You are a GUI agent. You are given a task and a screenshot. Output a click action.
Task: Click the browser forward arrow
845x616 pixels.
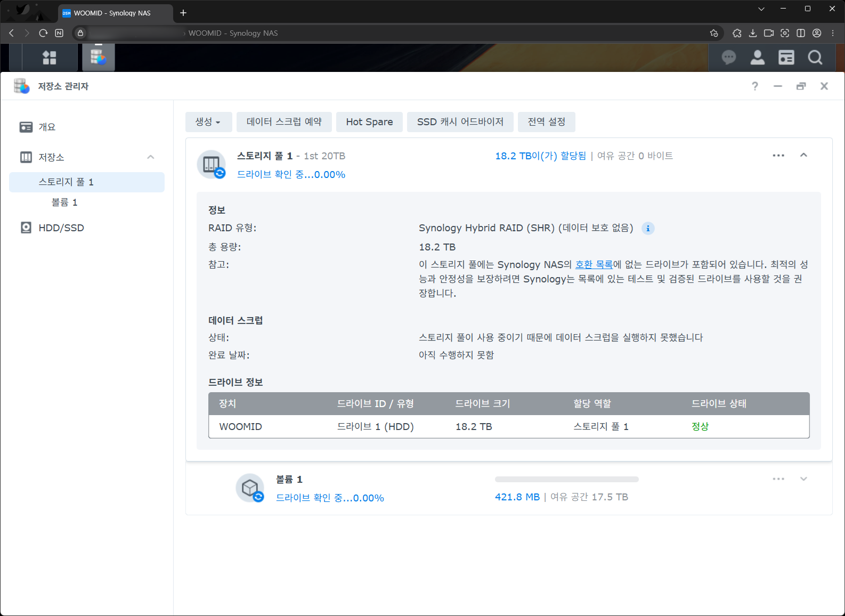27,33
